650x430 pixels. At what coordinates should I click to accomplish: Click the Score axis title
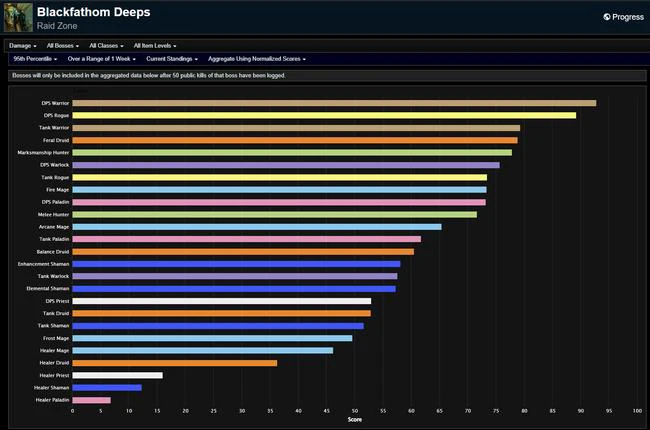click(354, 420)
